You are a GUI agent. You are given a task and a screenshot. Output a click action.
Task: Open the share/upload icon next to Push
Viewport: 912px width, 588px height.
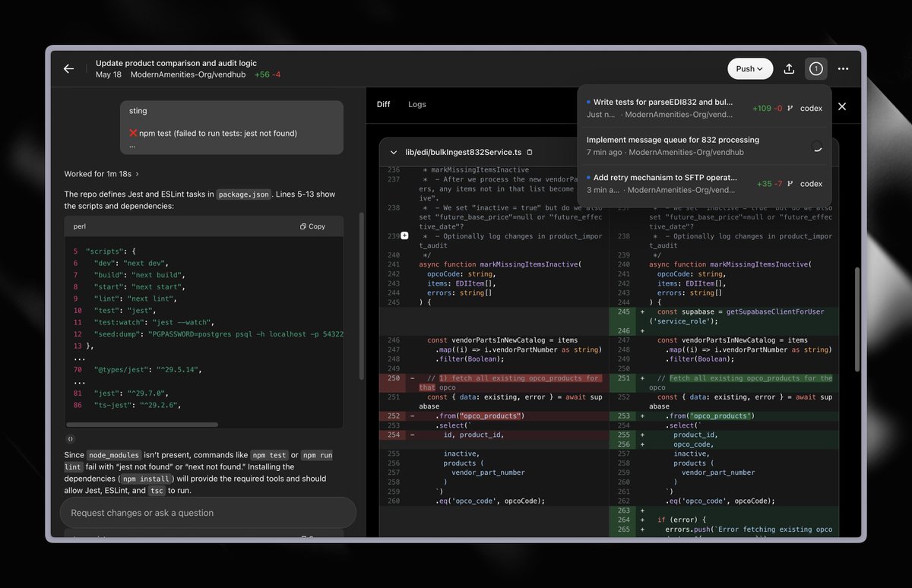pyautogui.click(x=789, y=68)
